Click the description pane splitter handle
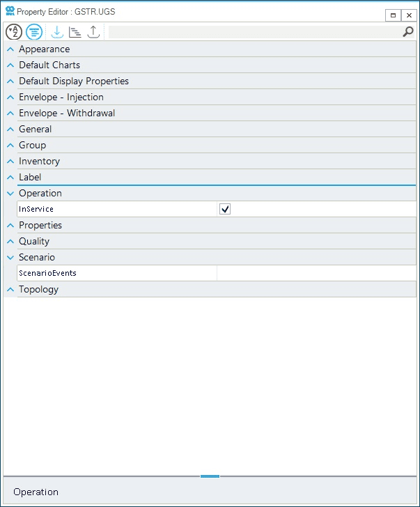 point(210,476)
